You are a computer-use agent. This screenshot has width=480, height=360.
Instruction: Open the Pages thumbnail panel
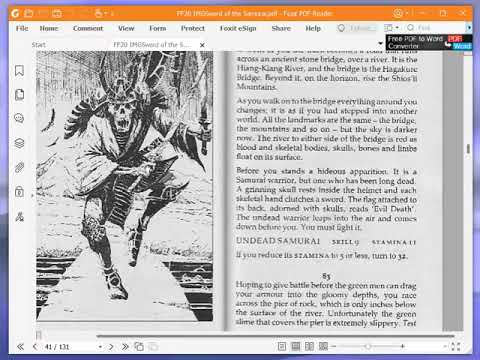(19, 95)
